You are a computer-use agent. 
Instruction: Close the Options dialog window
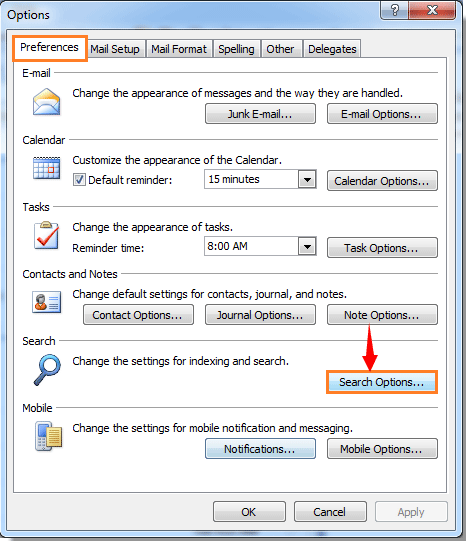point(432,10)
